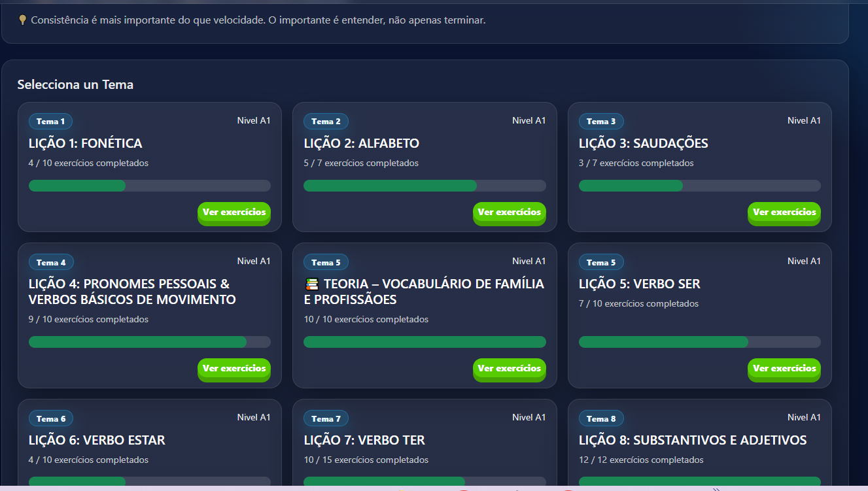Click the 3 / 7 exercícios completados text
The height and width of the screenshot is (491, 868).
point(636,163)
